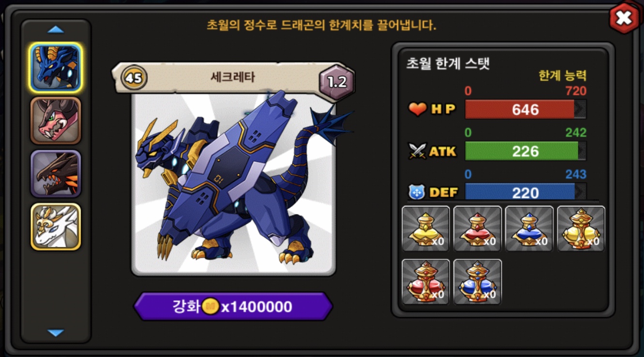Use the small red essence potion
Viewport: 644px width, 357px height.
478,229
